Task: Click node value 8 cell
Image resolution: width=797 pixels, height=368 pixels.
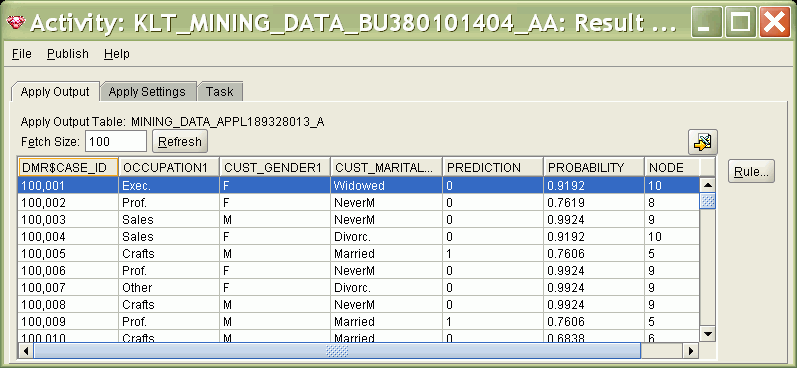Action: point(672,202)
